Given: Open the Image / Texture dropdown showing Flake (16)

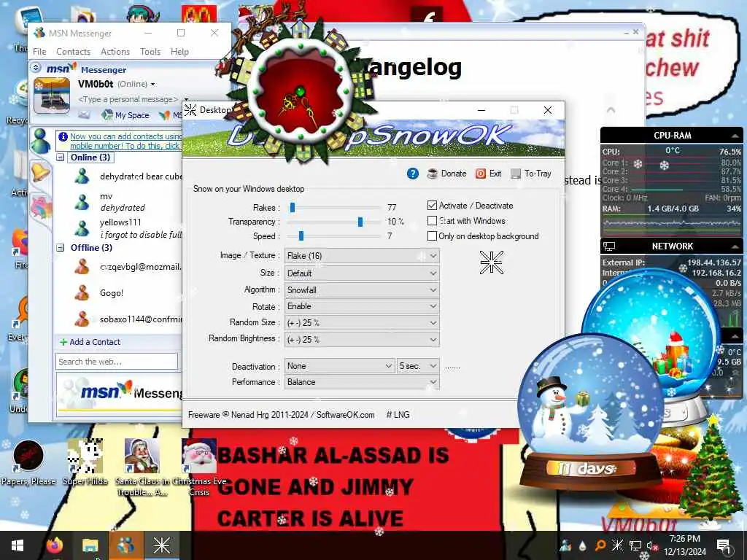Looking at the screenshot, I should pos(362,256).
